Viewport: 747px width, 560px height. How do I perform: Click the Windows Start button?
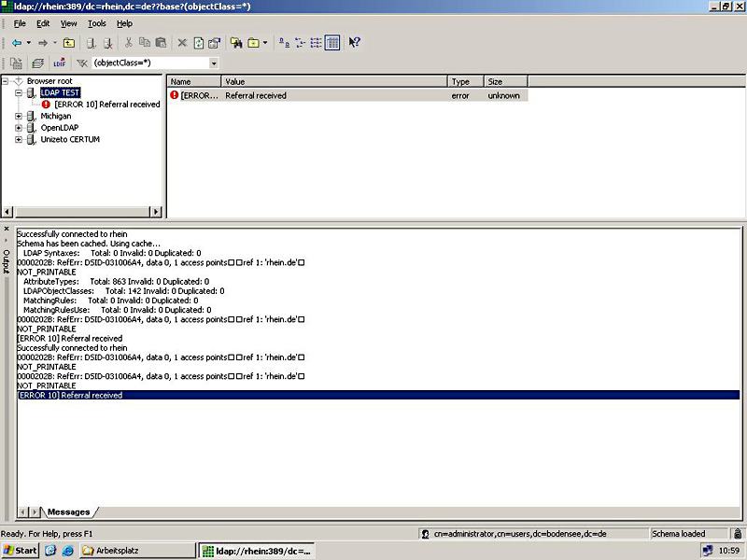click(x=20, y=551)
